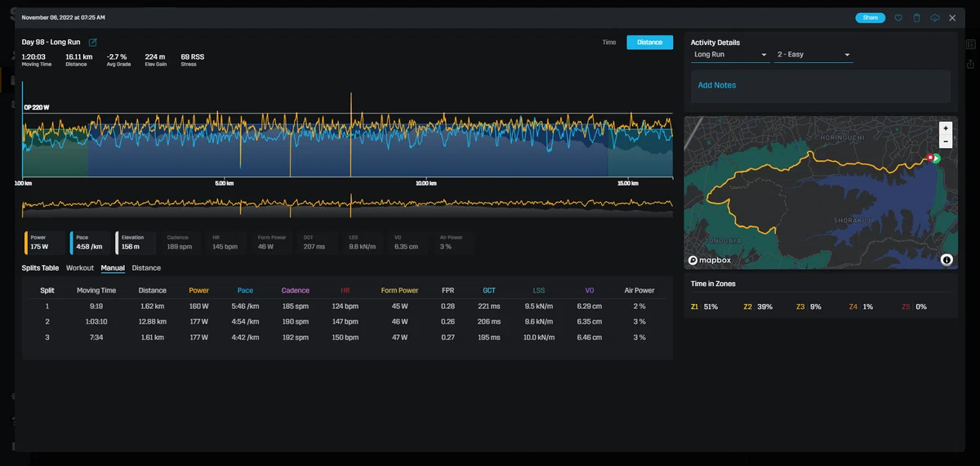
Task: Open the 2 - Easy effort dropdown
Action: 813,55
